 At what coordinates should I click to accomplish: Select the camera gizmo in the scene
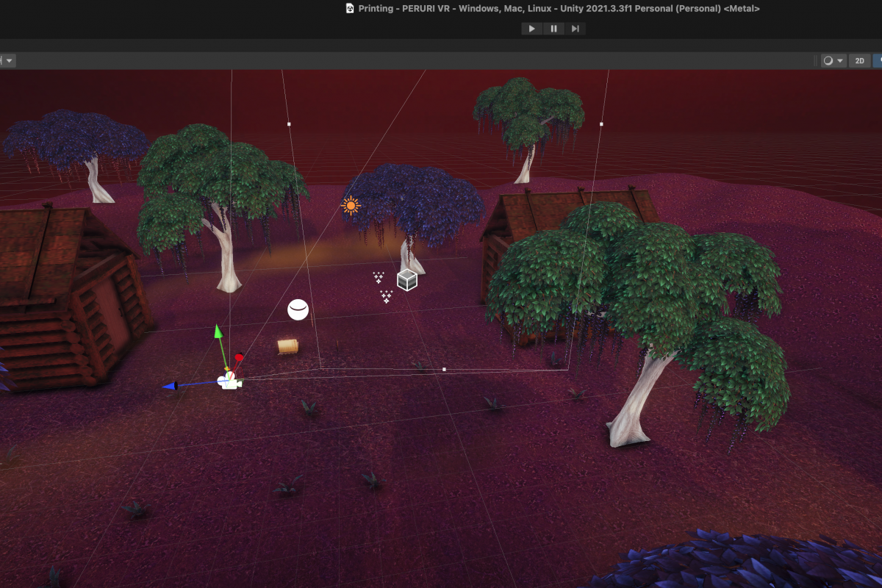pyautogui.click(x=230, y=381)
